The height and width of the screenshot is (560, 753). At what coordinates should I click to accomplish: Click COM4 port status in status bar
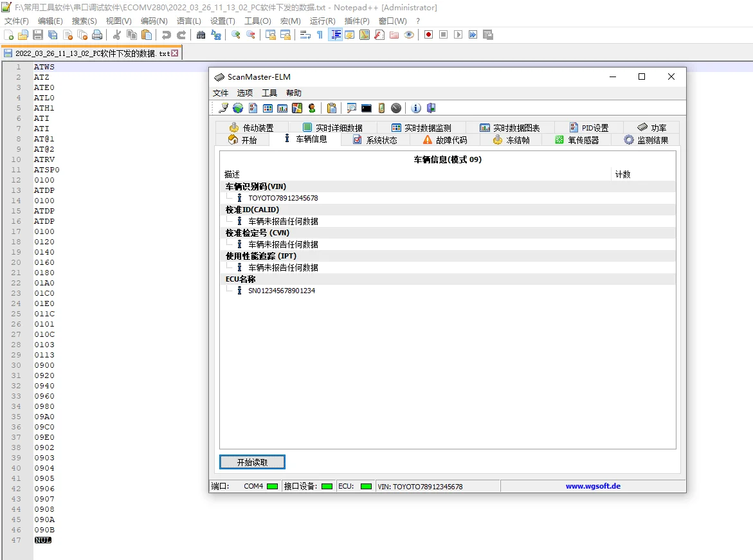(253, 486)
